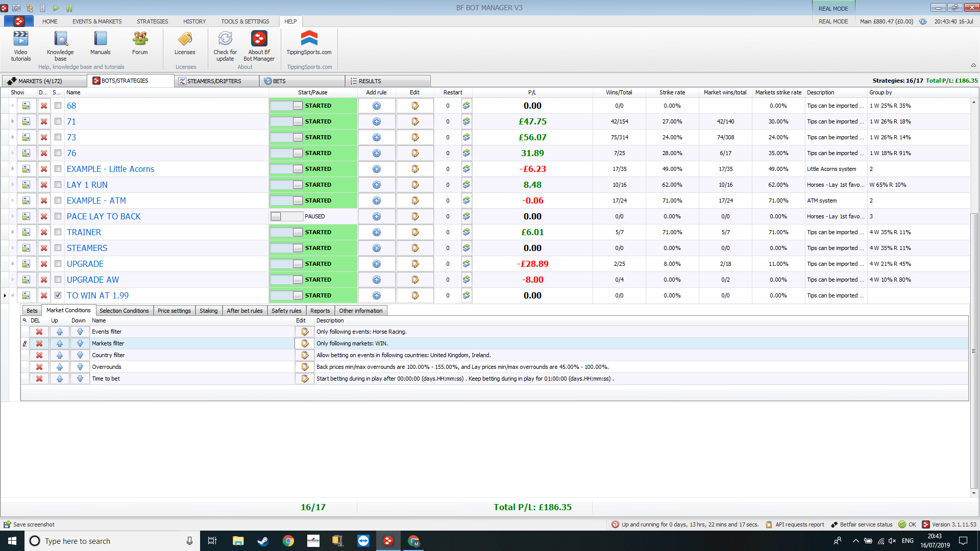Toggle Start/Pause switch for UPGRADE AW

287,280
